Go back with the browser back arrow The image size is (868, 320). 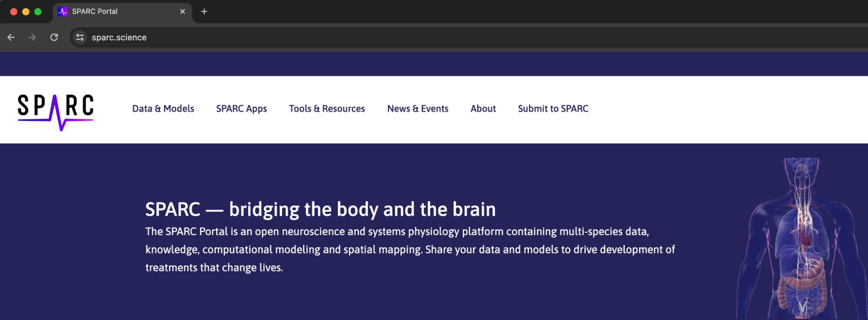(x=11, y=37)
